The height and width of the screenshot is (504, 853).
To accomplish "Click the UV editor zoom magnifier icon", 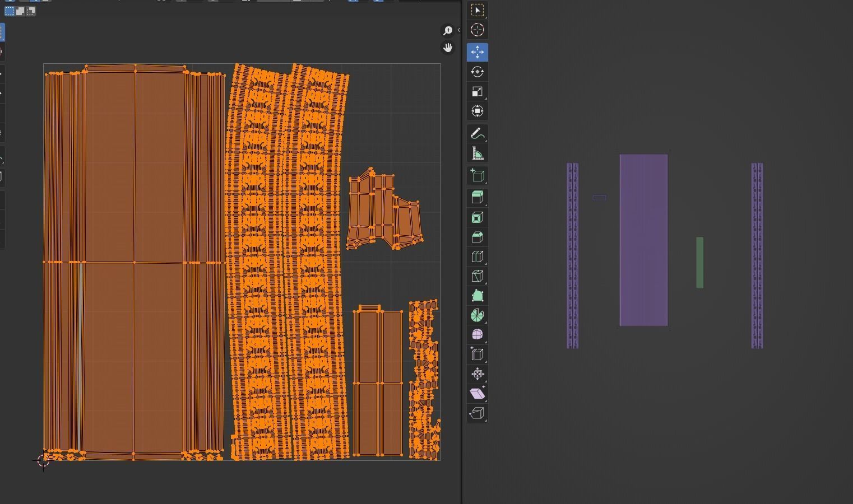I will pos(448,30).
